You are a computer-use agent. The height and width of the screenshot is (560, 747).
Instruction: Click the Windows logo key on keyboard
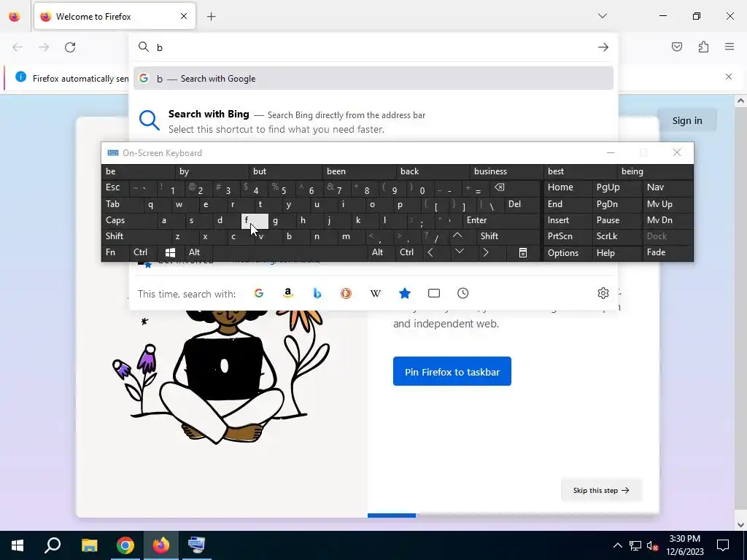170,252
